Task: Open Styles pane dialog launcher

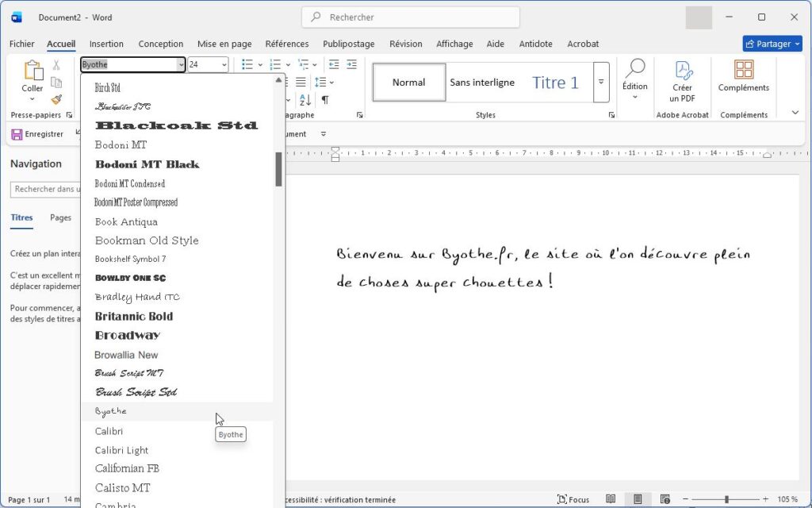Action: pos(611,115)
